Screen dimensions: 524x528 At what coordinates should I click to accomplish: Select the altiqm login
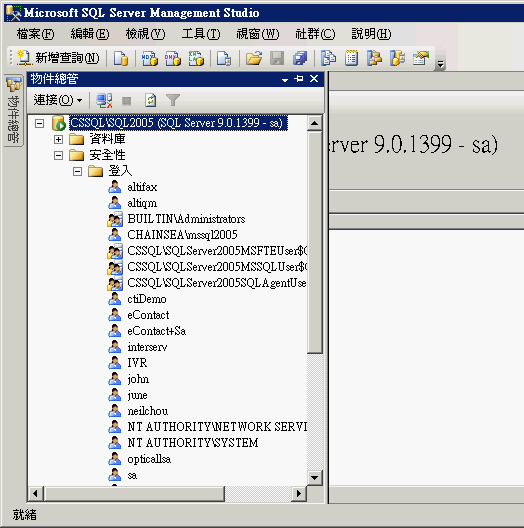142,203
